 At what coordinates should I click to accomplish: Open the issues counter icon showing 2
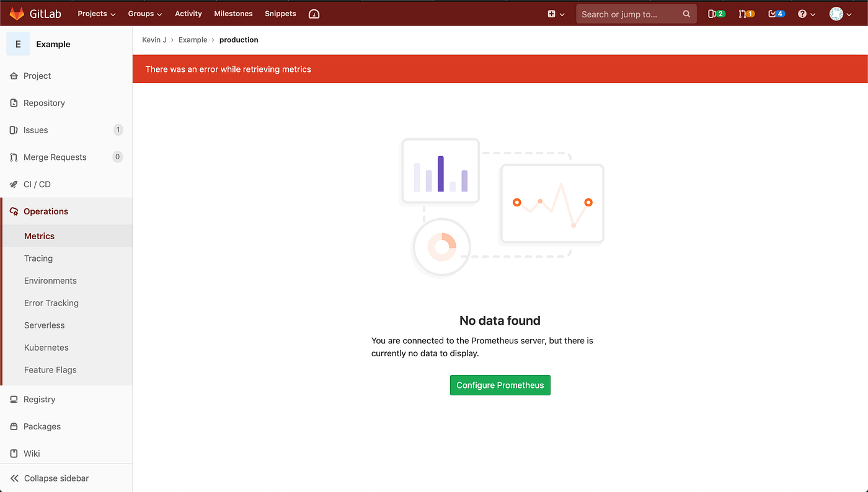click(717, 14)
